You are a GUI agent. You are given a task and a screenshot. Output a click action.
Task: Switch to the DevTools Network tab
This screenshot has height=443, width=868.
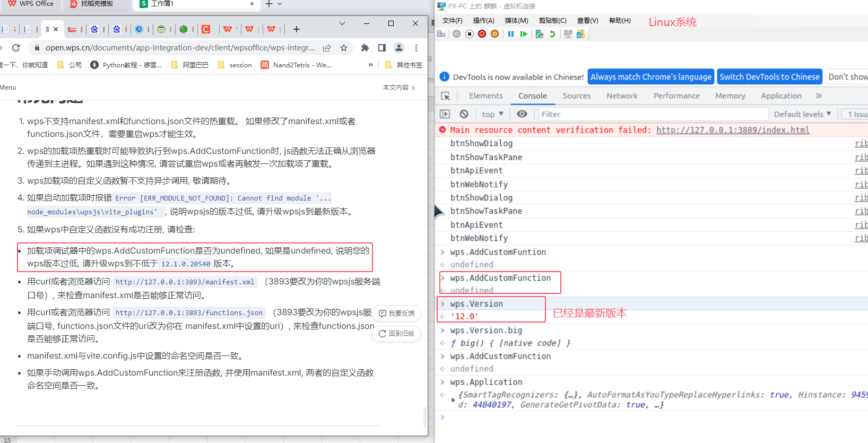[622, 96]
